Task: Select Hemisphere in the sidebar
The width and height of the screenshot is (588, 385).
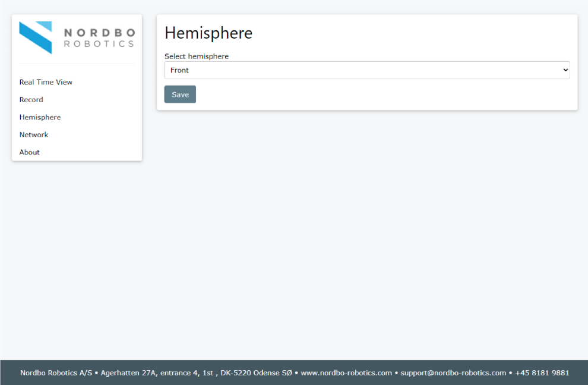Action: coord(40,117)
